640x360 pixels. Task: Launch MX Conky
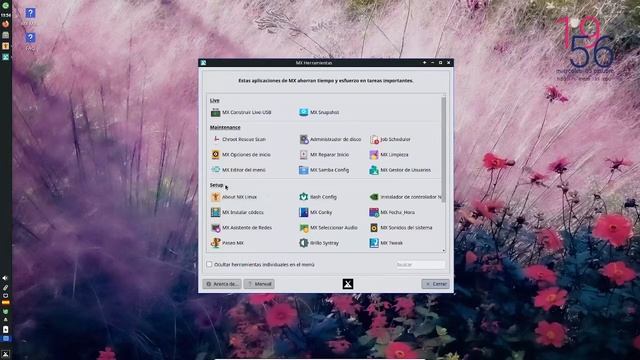point(316,212)
